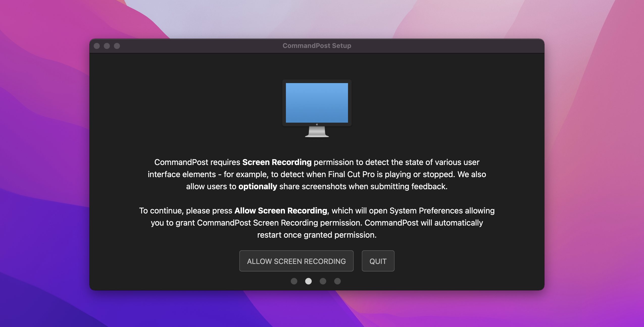Click the blue monitor display icon
The height and width of the screenshot is (327, 644).
click(x=317, y=103)
